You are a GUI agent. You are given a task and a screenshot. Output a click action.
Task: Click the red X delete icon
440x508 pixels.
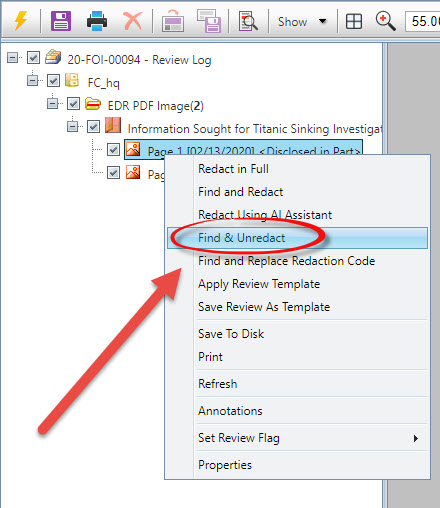[133, 21]
